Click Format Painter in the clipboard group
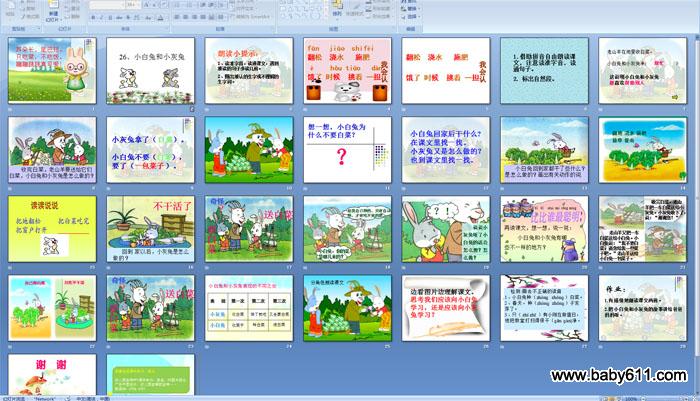The width and height of the screenshot is (700, 401). coord(30,17)
